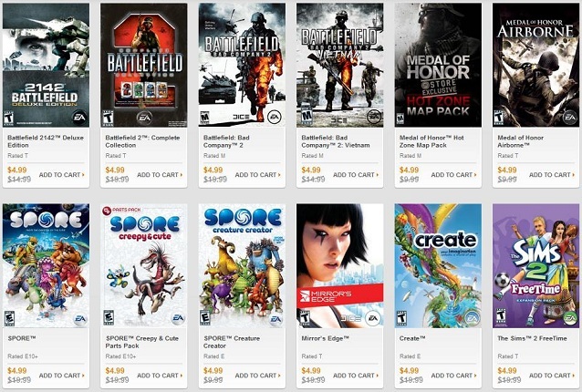Add Battlefield 2 Complete Collection to cart
The height and width of the screenshot is (392, 582).
coord(160,175)
